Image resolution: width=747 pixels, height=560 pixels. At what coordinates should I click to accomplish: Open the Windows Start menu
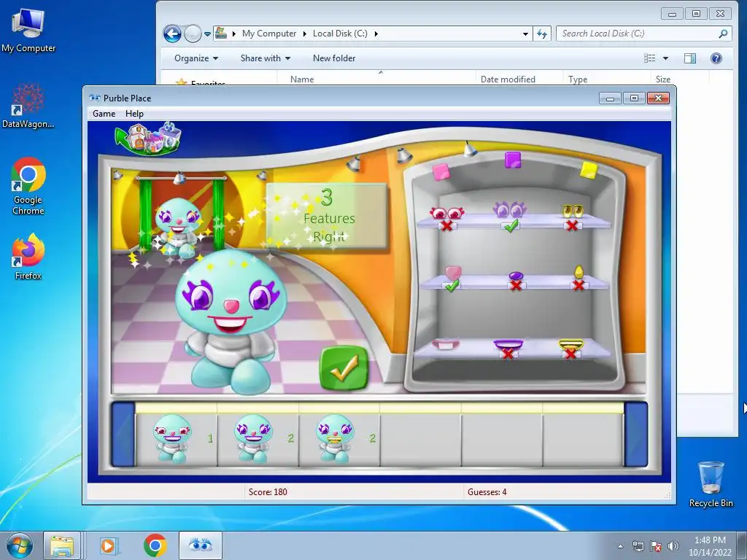click(x=19, y=545)
